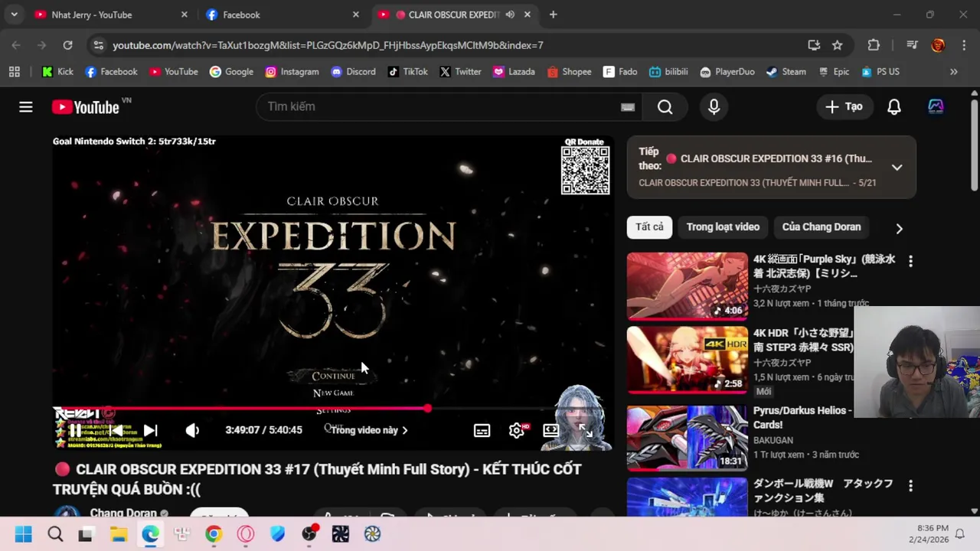View site information icon in address bar
Viewport: 980px width, 551px height.
tap(98, 45)
